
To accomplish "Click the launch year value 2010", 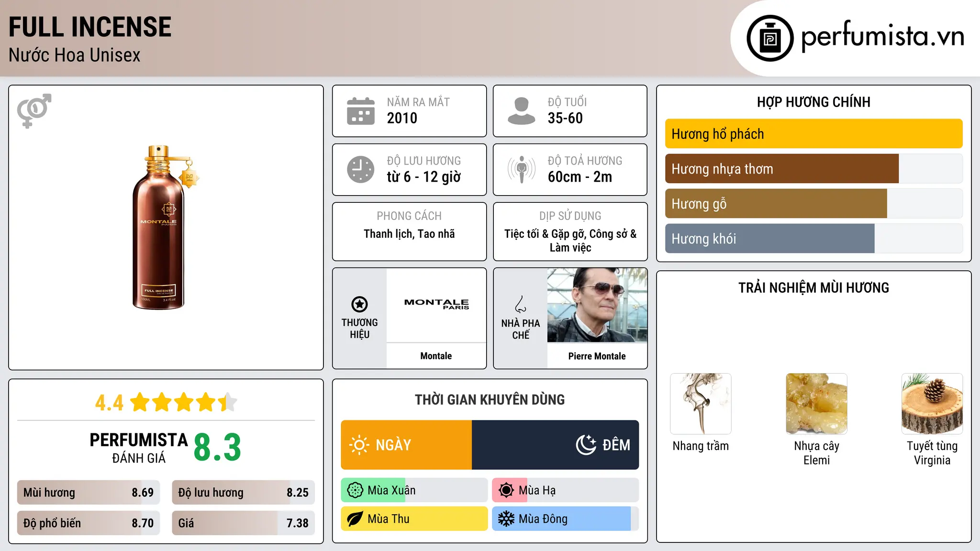I will (x=402, y=118).
